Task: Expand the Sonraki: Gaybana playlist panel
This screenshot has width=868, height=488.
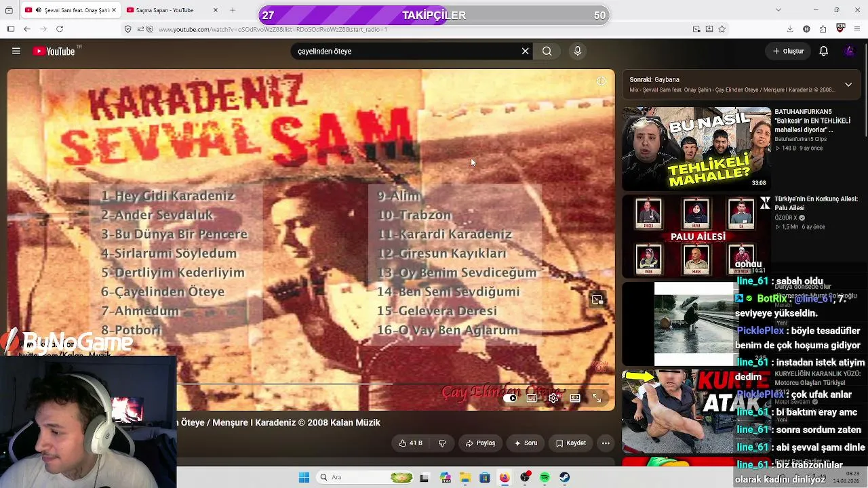Action: (848, 85)
